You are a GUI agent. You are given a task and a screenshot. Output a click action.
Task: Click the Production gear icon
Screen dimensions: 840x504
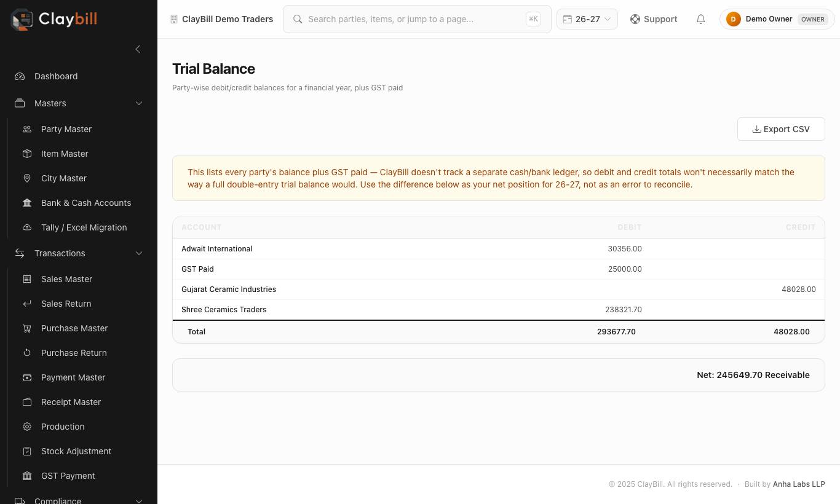(x=27, y=427)
